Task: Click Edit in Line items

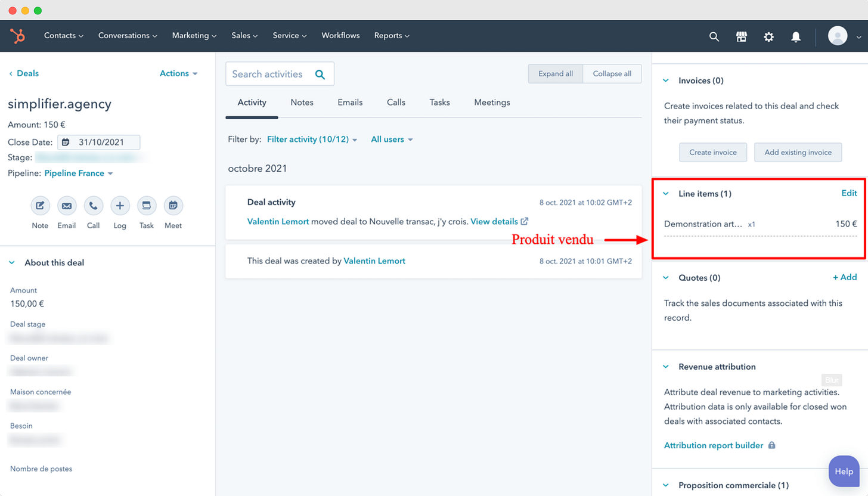Action: (x=849, y=193)
